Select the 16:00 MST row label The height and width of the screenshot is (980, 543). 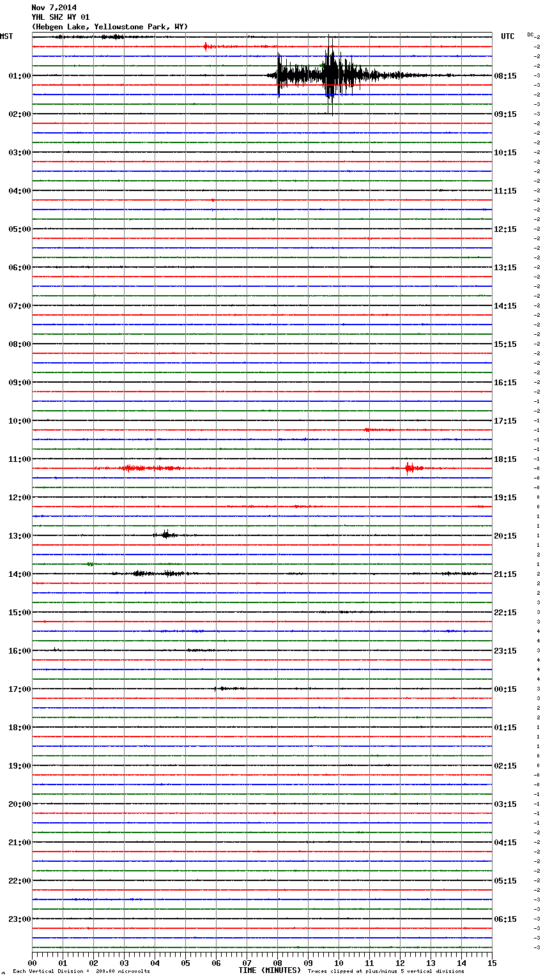pos(20,651)
